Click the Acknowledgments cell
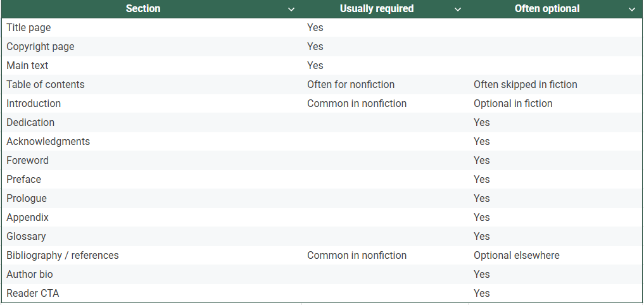644x305 pixels. click(x=48, y=142)
